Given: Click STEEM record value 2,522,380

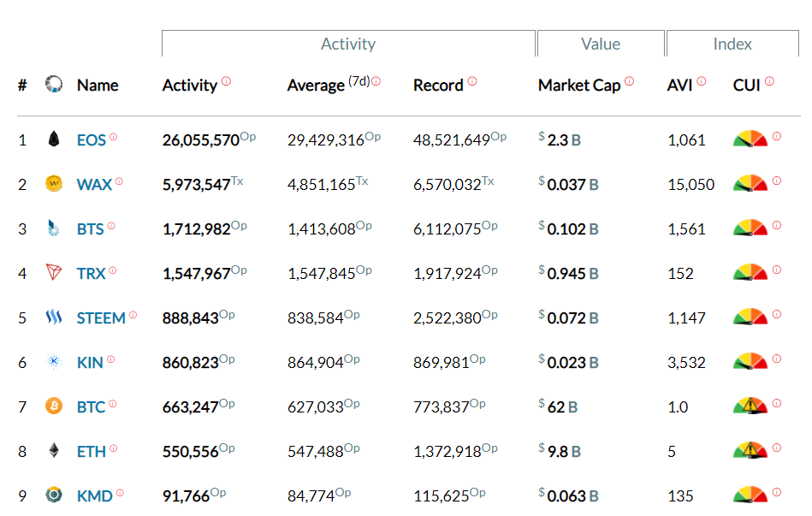Looking at the screenshot, I should [447, 318].
